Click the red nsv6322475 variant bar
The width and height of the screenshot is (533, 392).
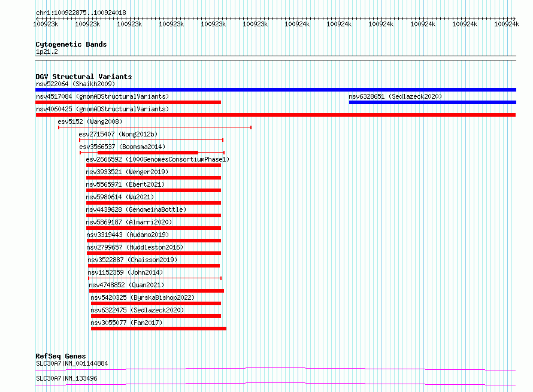point(156,316)
